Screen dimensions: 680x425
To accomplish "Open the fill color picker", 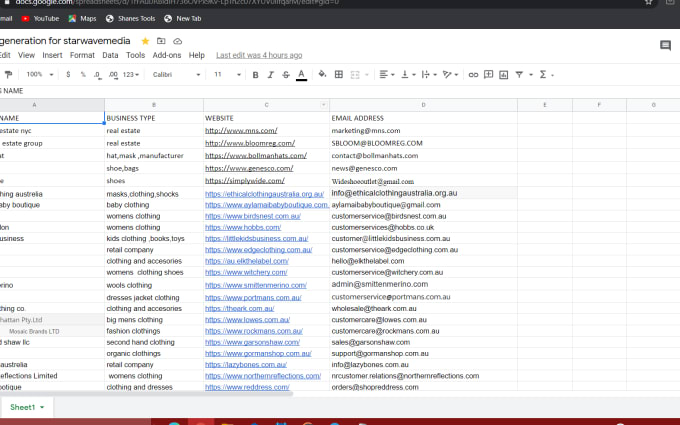I will point(322,74).
